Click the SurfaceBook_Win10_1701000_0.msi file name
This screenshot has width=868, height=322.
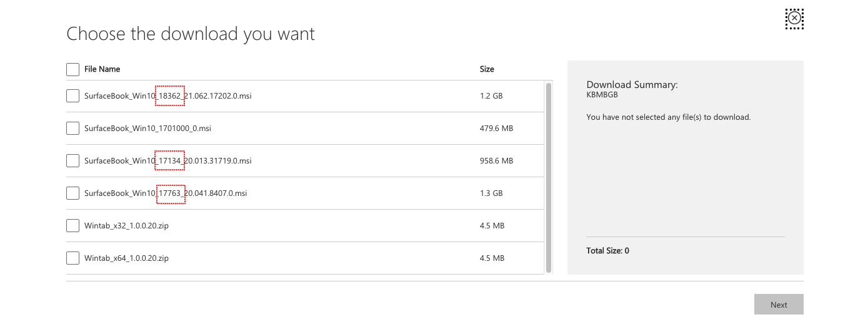point(147,129)
